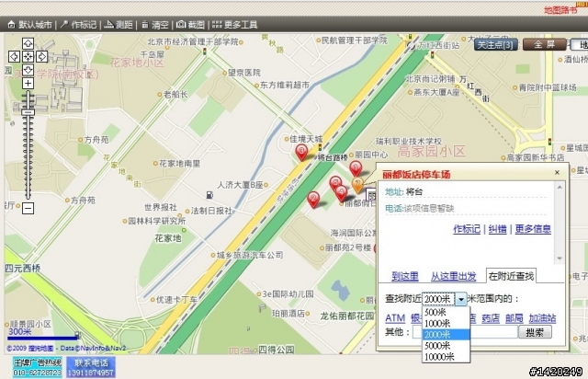Image resolution: width=588 pixels, height=379 pixels.
Task: Click red map marker number 2
Action: pyautogui.click(x=313, y=199)
